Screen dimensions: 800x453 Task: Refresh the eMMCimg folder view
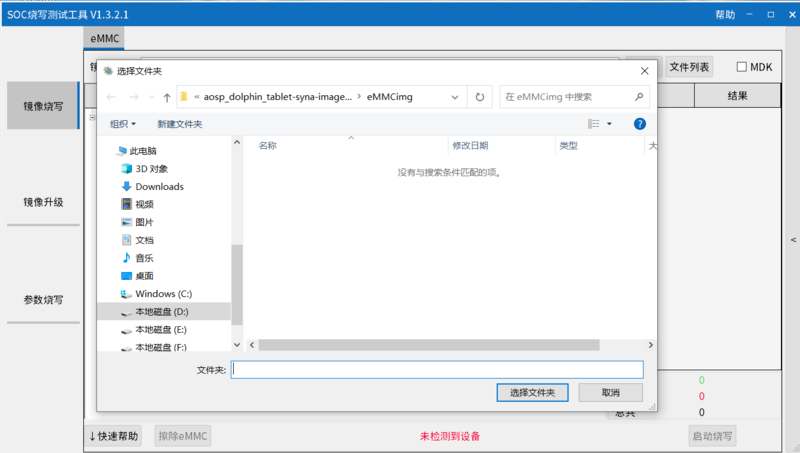point(480,97)
